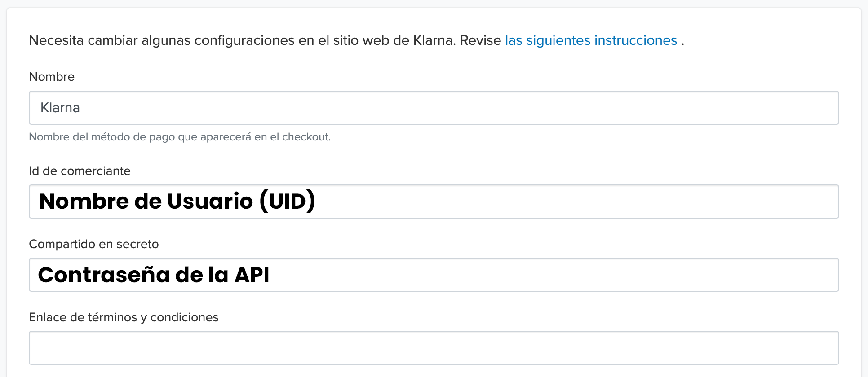The height and width of the screenshot is (377, 868).
Task: Click the 'Compartido en secreto' label
Action: (x=94, y=244)
